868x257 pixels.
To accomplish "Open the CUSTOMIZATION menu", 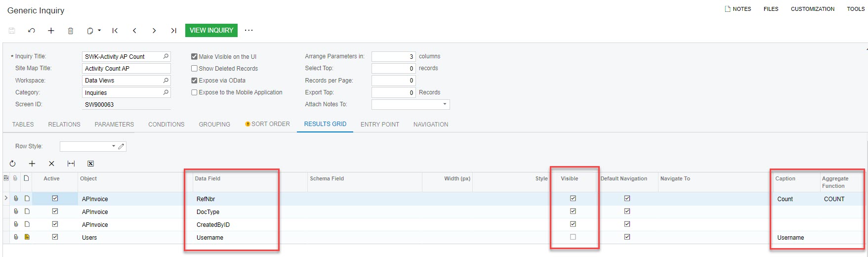I will pyautogui.click(x=813, y=9).
